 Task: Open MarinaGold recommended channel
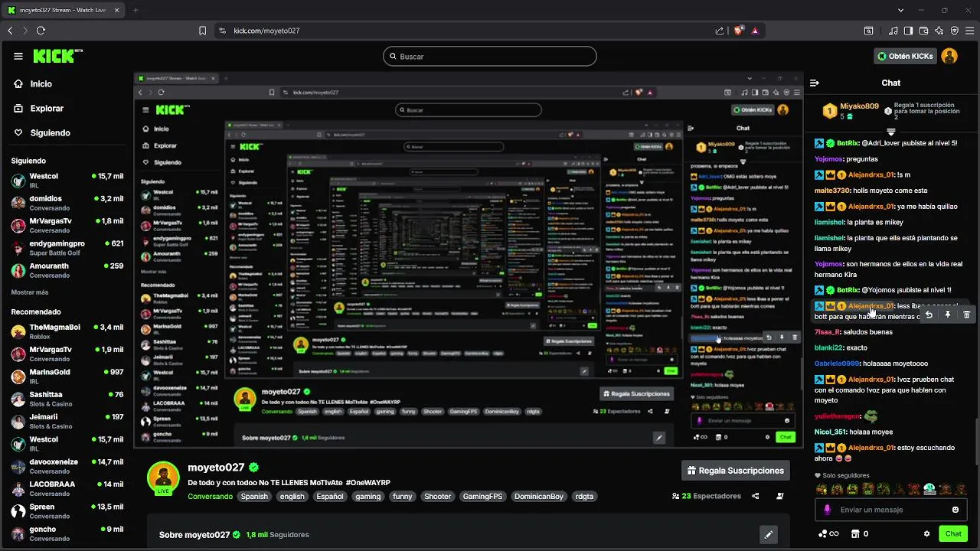(x=67, y=377)
